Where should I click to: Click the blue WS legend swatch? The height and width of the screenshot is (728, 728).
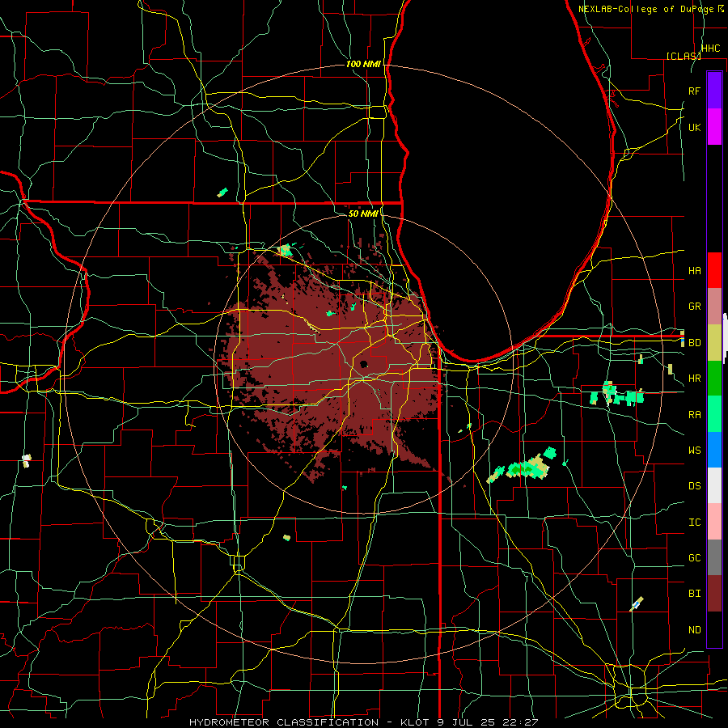click(714, 450)
